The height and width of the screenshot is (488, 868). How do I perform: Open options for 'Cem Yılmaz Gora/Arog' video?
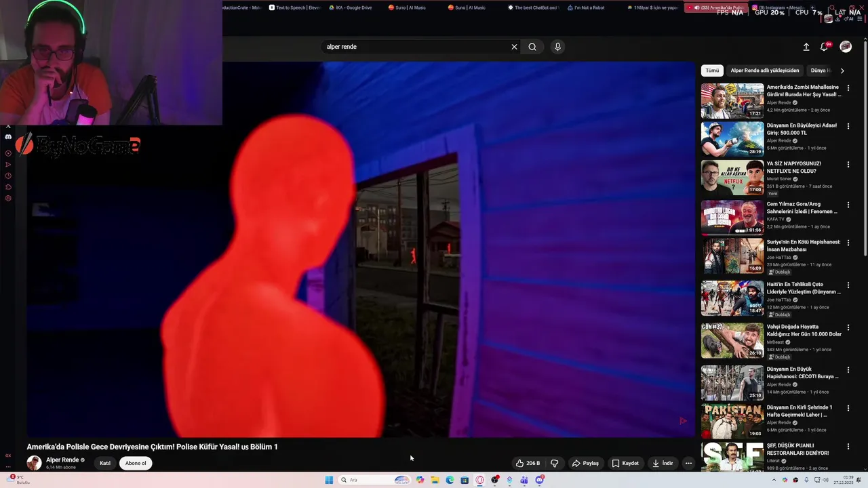(x=848, y=204)
